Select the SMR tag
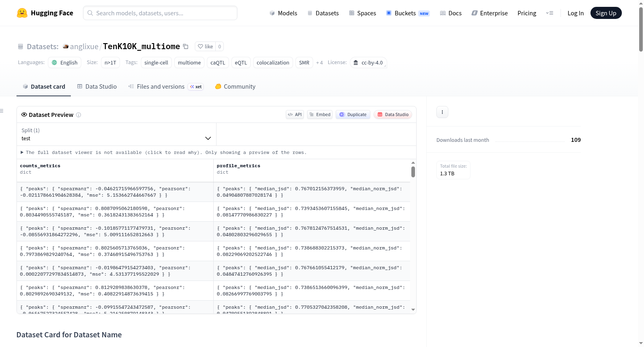 [x=304, y=62]
